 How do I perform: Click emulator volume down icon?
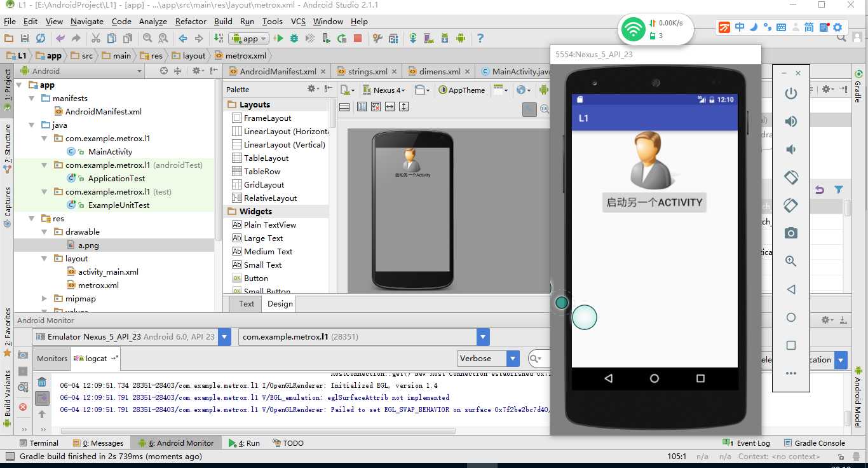point(791,149)
